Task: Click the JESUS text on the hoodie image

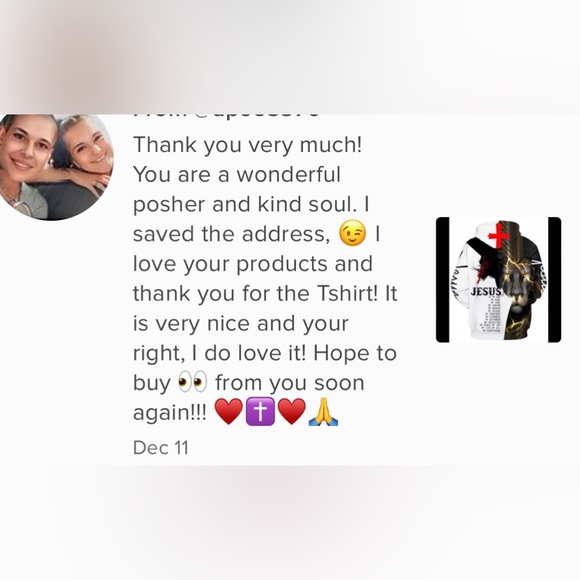Action: pyautogui.click(x=487, y=291)
